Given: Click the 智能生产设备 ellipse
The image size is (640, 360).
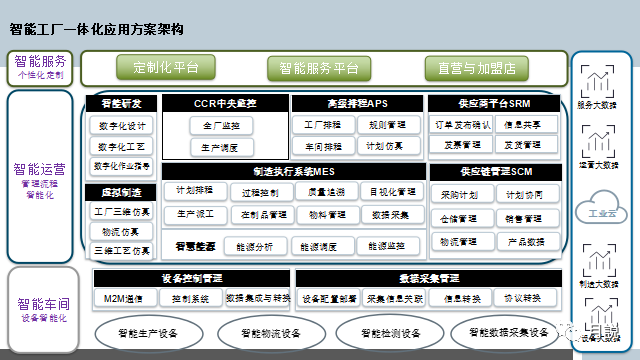Looking at the screenshot, I should (149, 334).
